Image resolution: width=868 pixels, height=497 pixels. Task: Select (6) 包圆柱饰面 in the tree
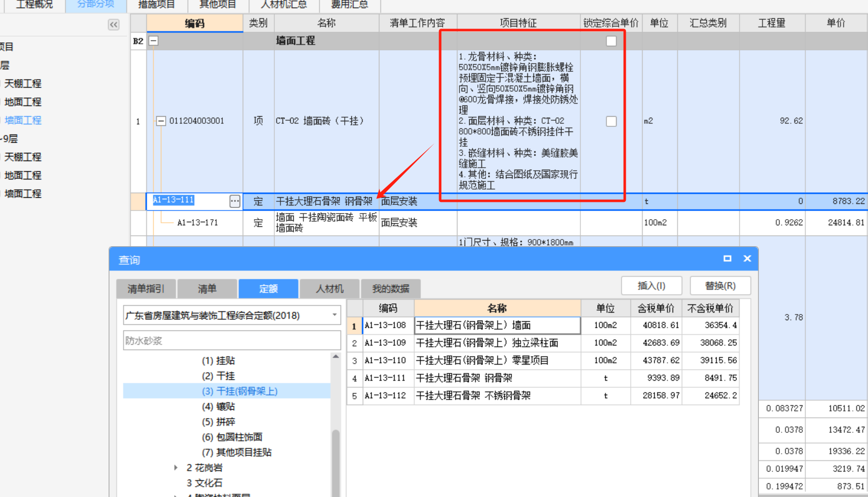232,437
